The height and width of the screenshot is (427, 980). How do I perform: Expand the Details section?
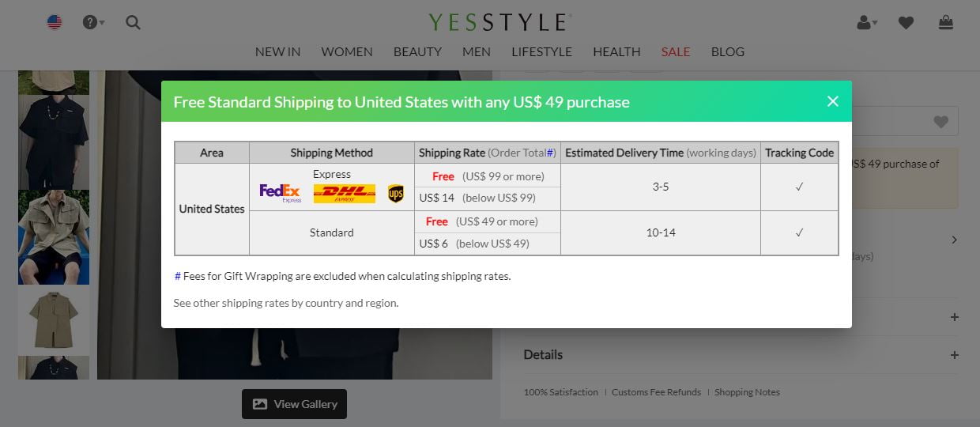[x=741, y=355]
